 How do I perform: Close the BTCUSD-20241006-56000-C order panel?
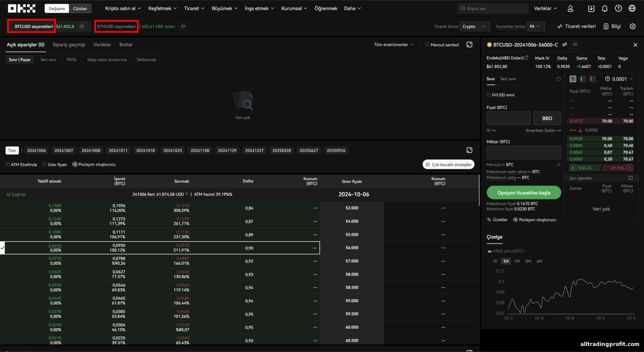635,45
